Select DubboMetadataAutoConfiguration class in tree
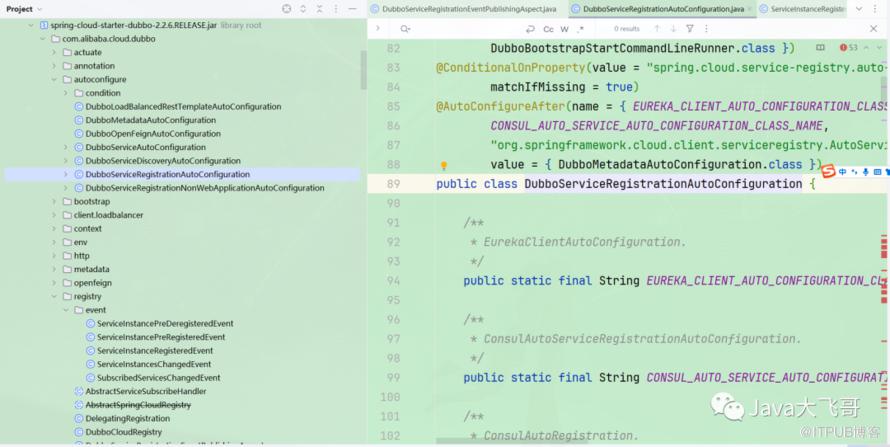This screenshot has height=447, width=890. click(150, 120)
